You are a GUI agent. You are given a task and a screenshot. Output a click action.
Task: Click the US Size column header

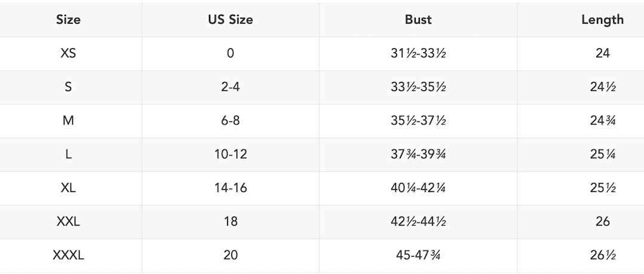230,20
